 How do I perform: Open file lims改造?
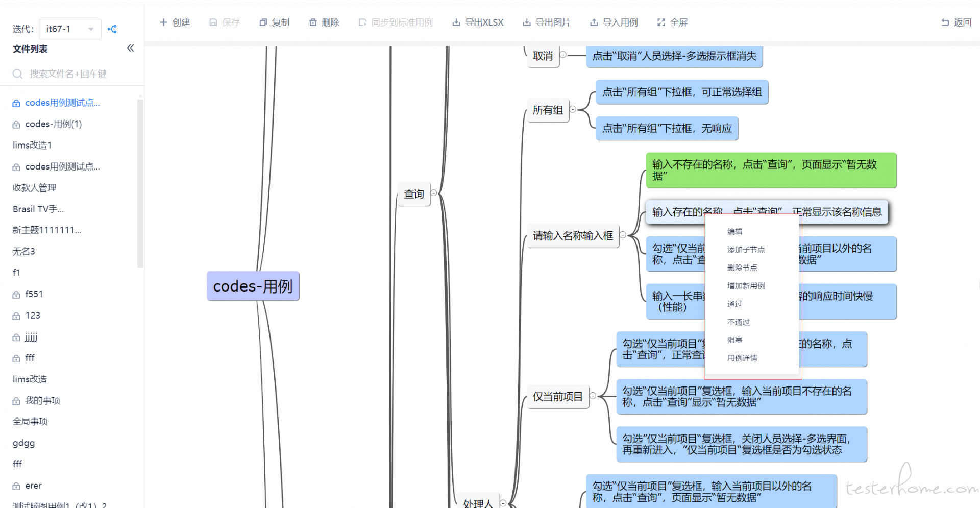click(x=30, y=379)
